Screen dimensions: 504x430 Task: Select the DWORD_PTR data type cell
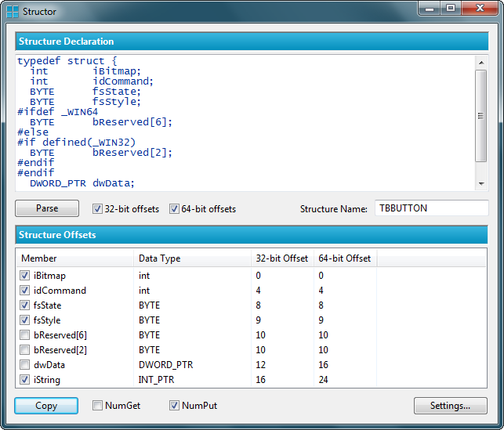(166, 365)
